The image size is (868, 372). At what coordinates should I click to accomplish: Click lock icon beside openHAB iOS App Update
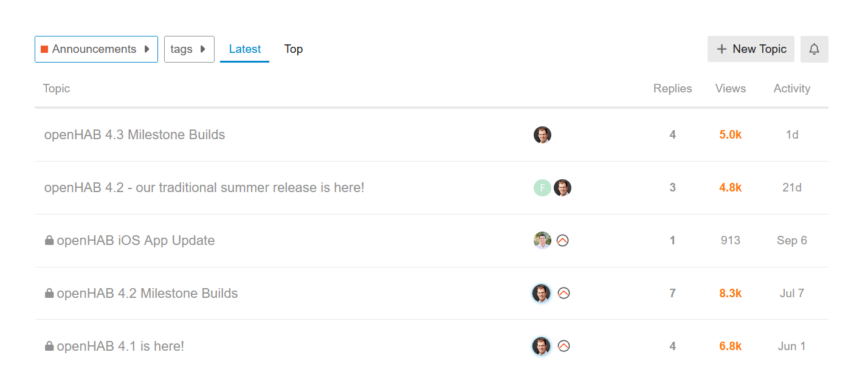point(49,241)
